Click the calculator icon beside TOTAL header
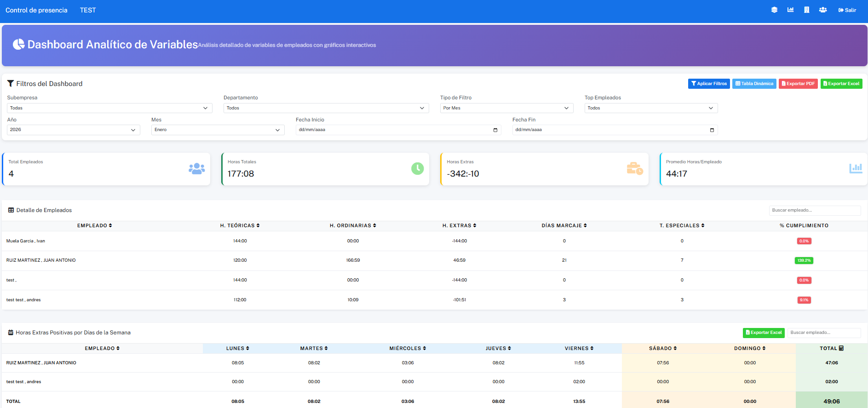 (841, 349)
